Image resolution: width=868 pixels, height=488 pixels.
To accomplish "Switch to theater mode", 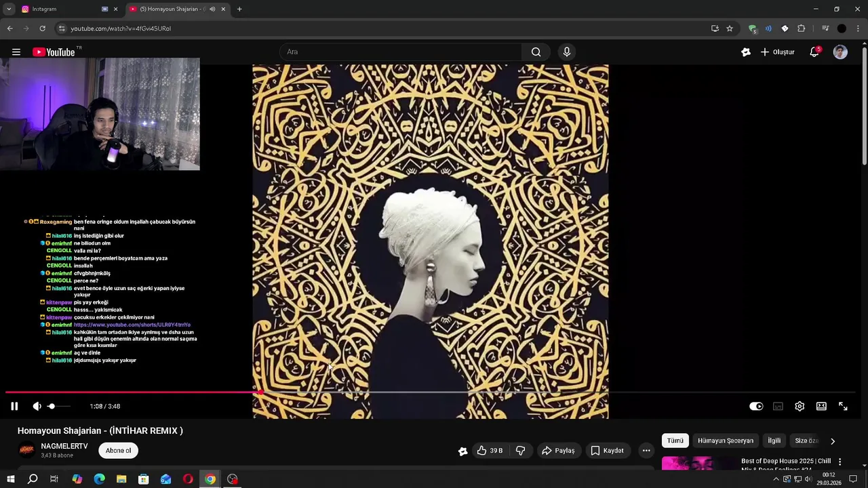I will 821,406.
